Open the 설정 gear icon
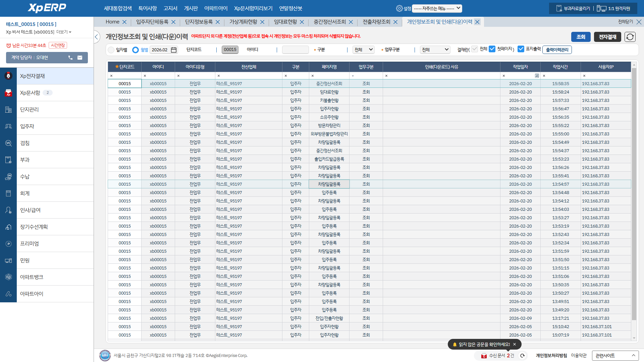This screenshot has width=644, height=362. pos(399,8)
